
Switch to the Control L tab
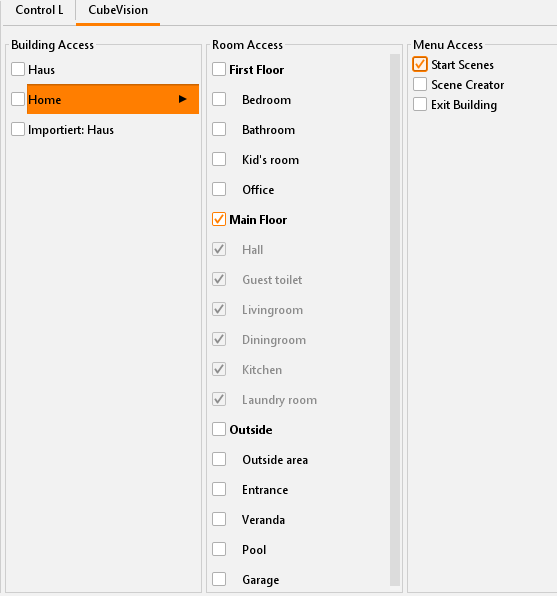pos(39,10)
